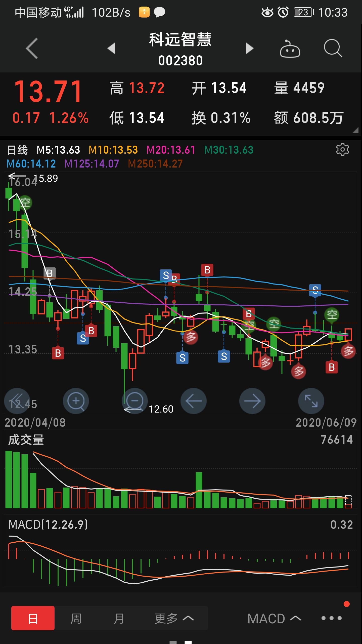This screenshot has height=644, width=362.
Task: Switch to the next stock triangle arrow
Action: pyautogui.click(x=249, y=48)
